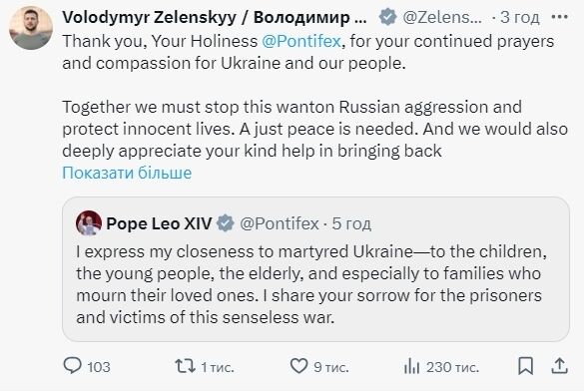The height and width of the screenshot is (392, 584).
Task: Open Pope Leo XIV avatar thumbnail
Action: pos(89,223)
